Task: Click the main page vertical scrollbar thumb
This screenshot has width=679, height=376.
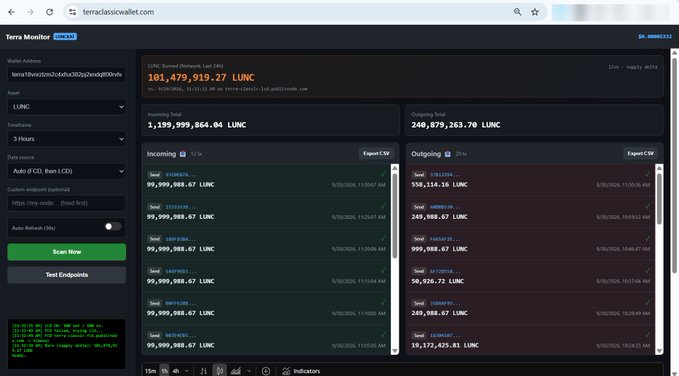Action: tap(674, 165)
